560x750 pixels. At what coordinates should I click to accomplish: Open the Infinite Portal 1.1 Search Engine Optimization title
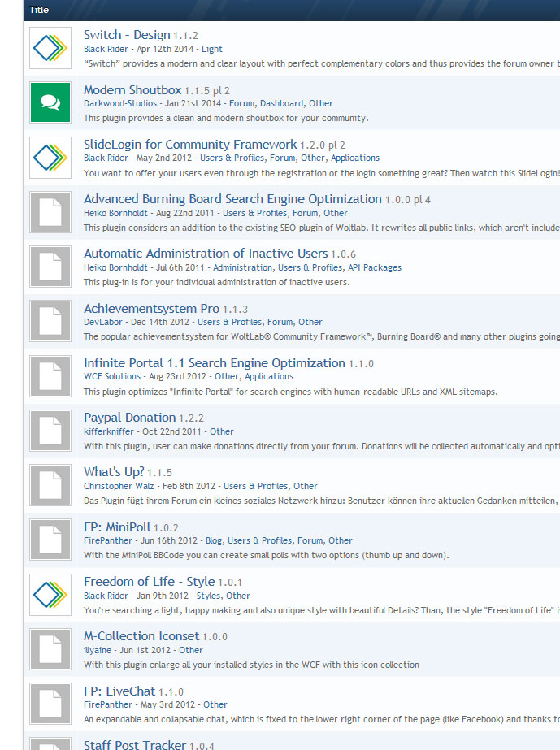point(215,363)
